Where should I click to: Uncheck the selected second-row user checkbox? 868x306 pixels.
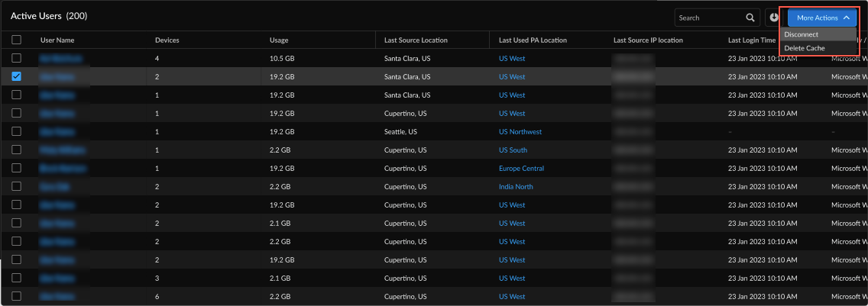point(16,76)
